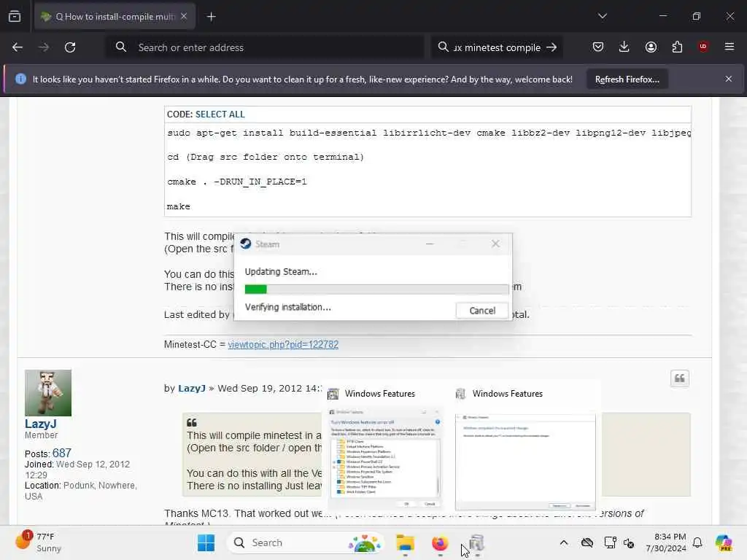
Task: Quote LazyJ's post with quote icon
Action: click(679, 378)
